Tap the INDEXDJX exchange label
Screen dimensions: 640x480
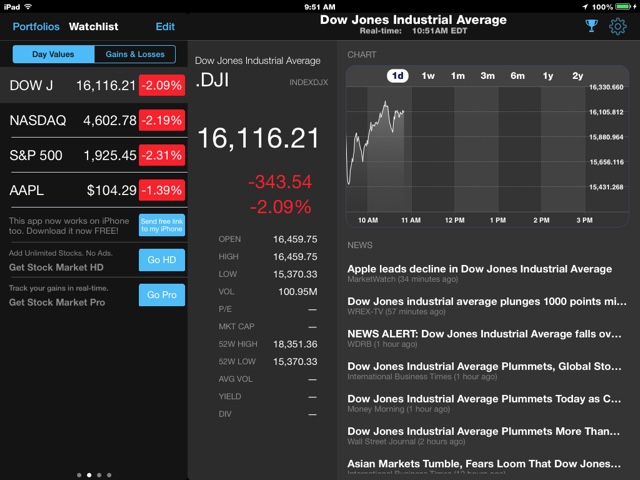[309, 82]
